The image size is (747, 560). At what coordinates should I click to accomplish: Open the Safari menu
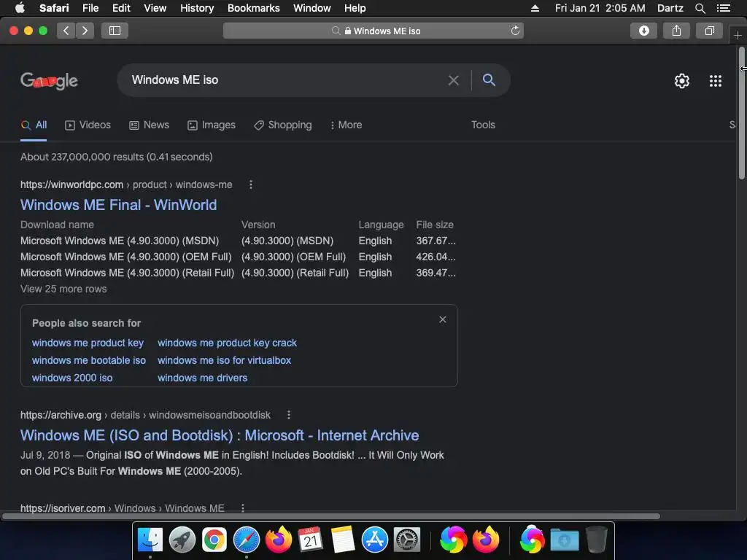pyautogui.click(x=54, y=8)
